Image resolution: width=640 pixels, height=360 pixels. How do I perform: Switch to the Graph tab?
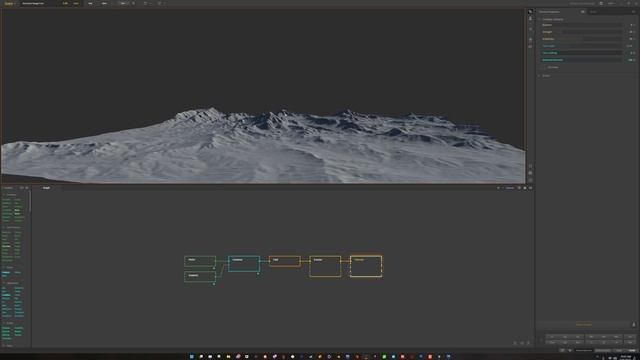click(x=46, y=188)
